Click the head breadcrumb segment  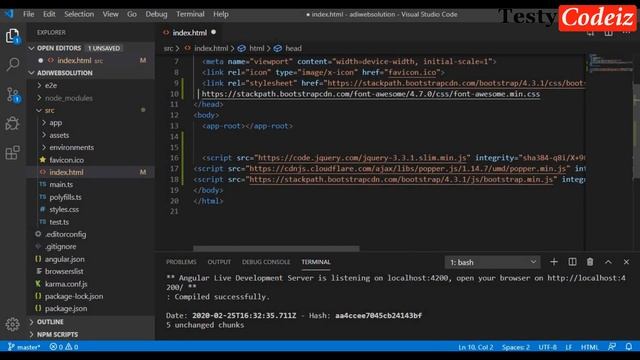[x=293, y=48]
